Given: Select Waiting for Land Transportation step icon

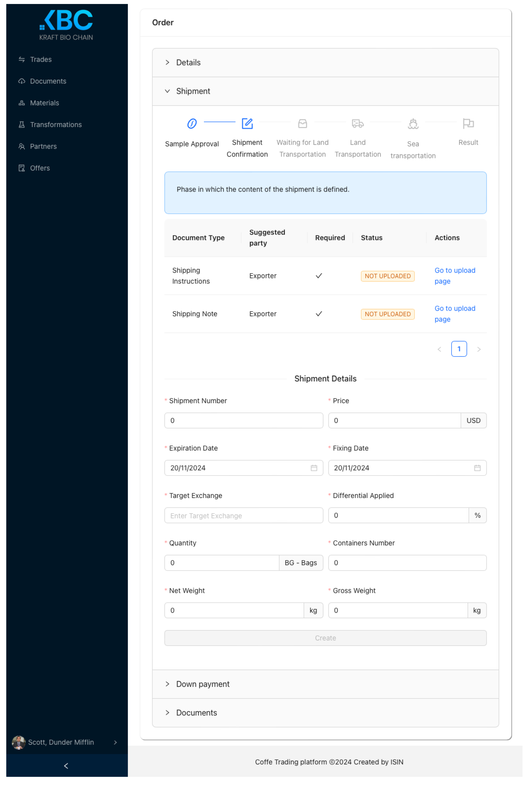Looking at the screenshot, I should 302,124.
